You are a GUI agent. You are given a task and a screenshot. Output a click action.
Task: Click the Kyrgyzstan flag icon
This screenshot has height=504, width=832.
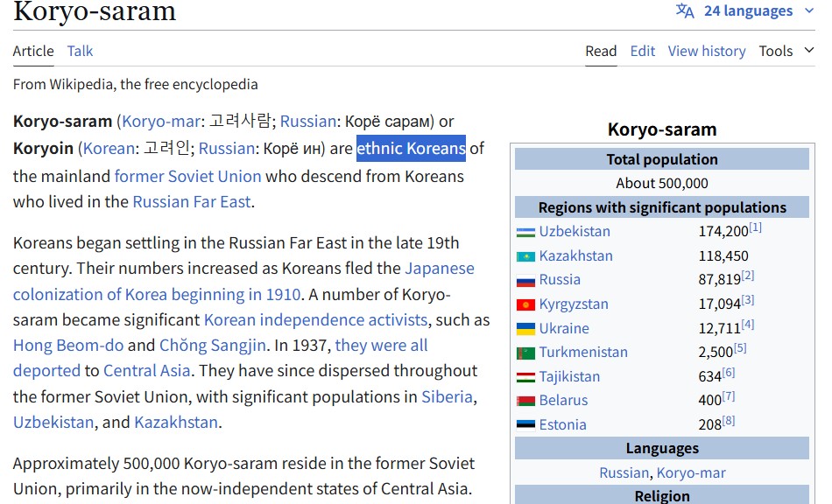(525, 304)
